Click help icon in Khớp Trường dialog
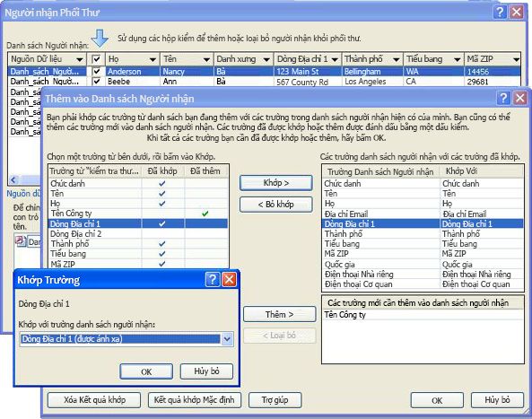 click(x=213, y=280)
